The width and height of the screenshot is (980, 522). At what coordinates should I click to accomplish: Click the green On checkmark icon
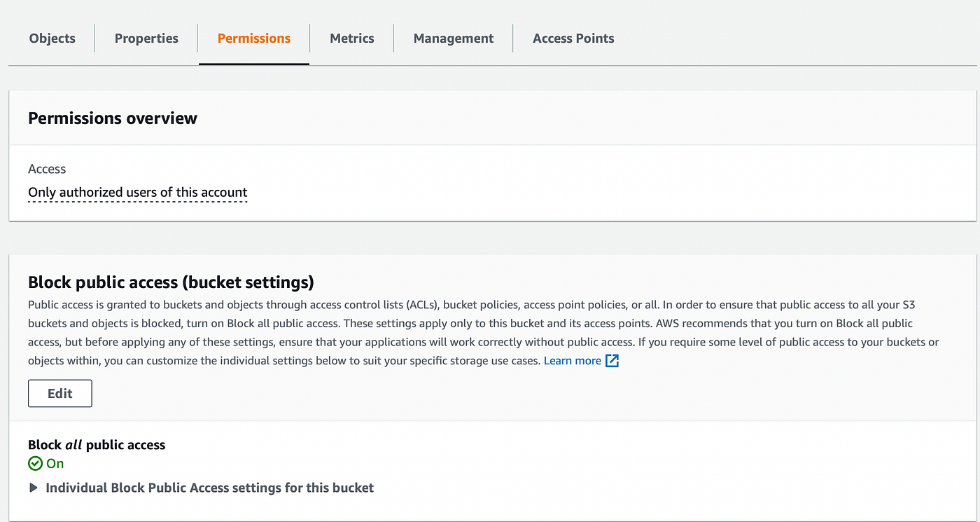coord(35,463)
